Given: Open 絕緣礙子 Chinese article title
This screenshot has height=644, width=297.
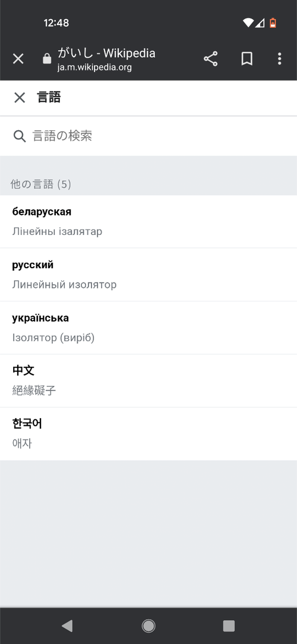Looking at the screenshot, I should click(x=34, y=391).
